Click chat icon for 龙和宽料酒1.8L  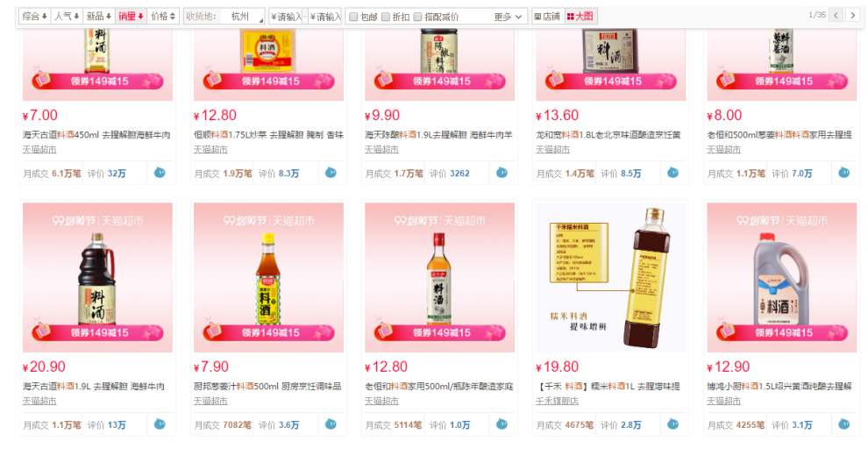pos(672,173)
